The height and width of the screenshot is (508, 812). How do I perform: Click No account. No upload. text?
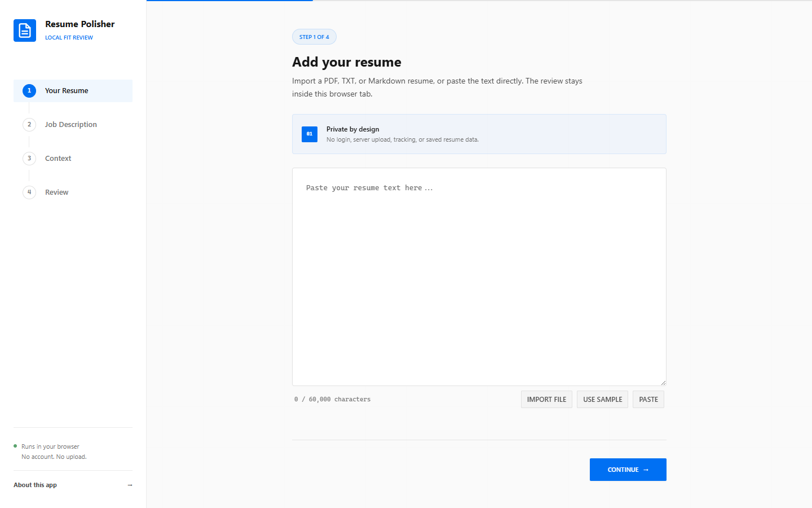[x=54, y=457]
